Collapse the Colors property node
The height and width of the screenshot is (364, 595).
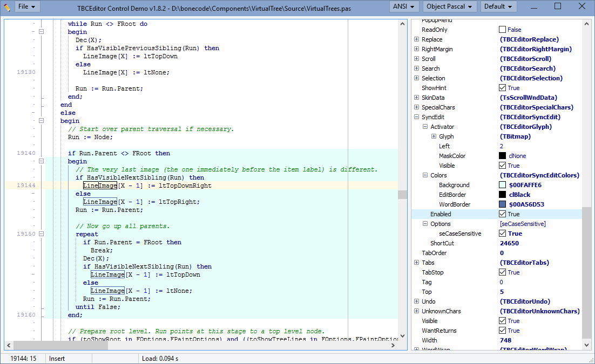pos(425,175)
